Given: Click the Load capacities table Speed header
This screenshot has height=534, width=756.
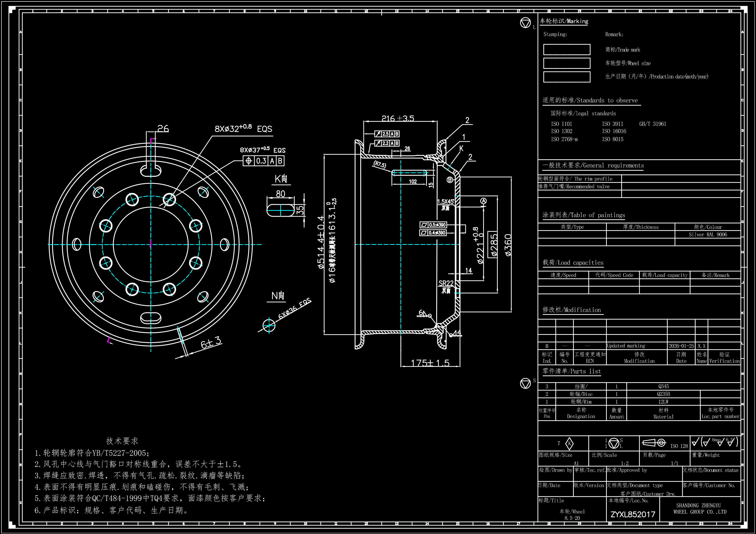Looking at the screenshot, I should (563, 275).
